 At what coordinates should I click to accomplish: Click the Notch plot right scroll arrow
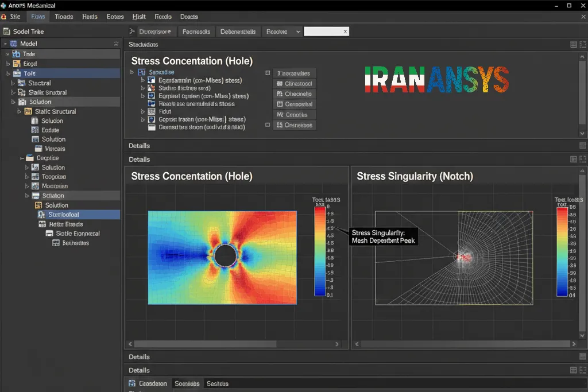click(574, 344)
